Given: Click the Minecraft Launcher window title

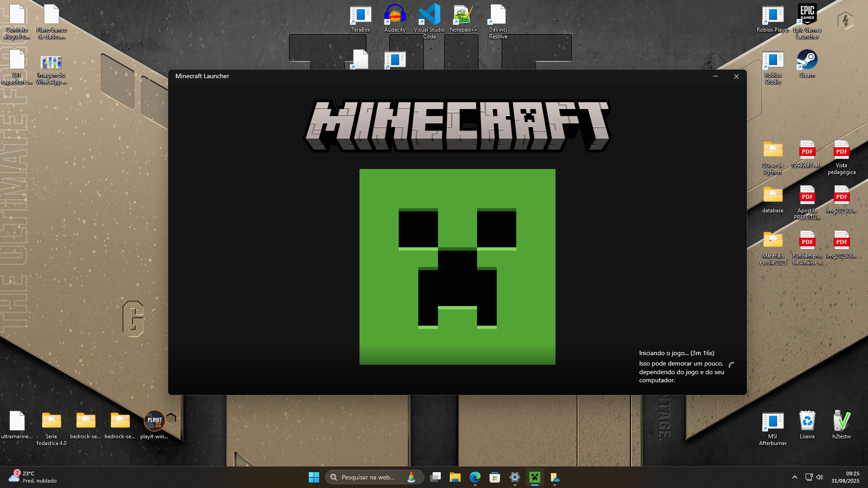Looking at the screenshot, I should 202,76.
